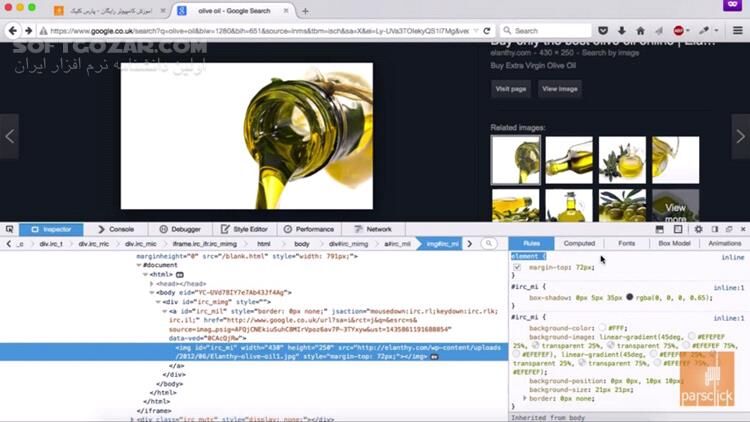
Task: Click the Visit page button
Action: tap(510, 89)
